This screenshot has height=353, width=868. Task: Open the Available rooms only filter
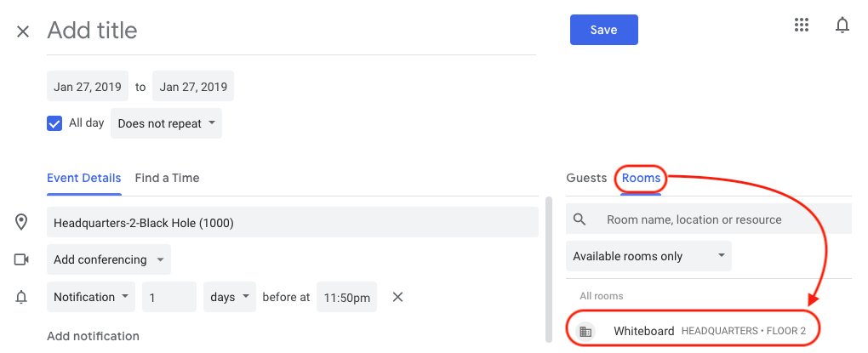648,256
